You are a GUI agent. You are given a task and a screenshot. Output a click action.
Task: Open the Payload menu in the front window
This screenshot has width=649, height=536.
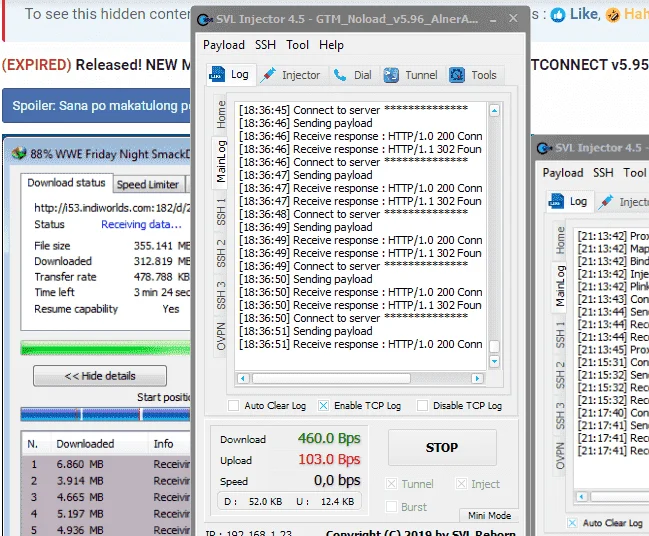(224, 45)
